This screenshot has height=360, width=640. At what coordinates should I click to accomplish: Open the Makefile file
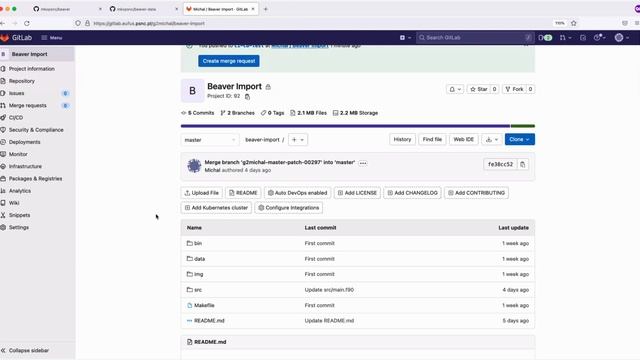click(x=204, y=305)
